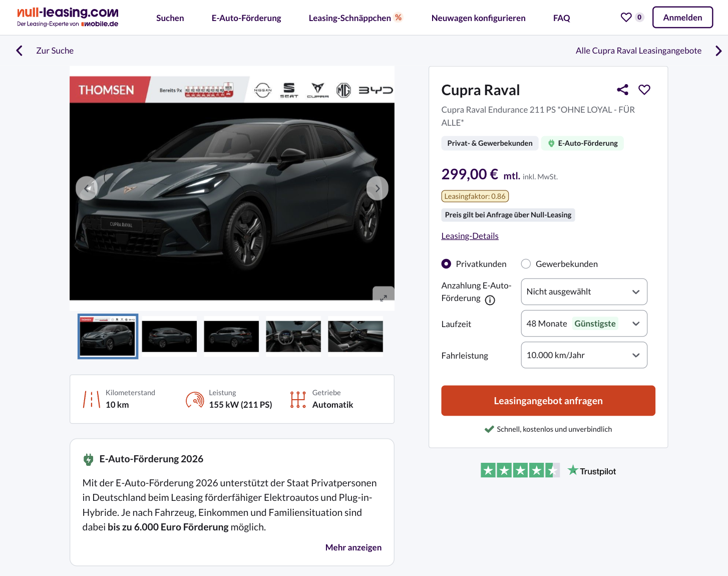Image resolution: width=728 pixels, height=576 pixels.
Task: Click the share icon beside Cupra Raval
Action: pos(622,90)
